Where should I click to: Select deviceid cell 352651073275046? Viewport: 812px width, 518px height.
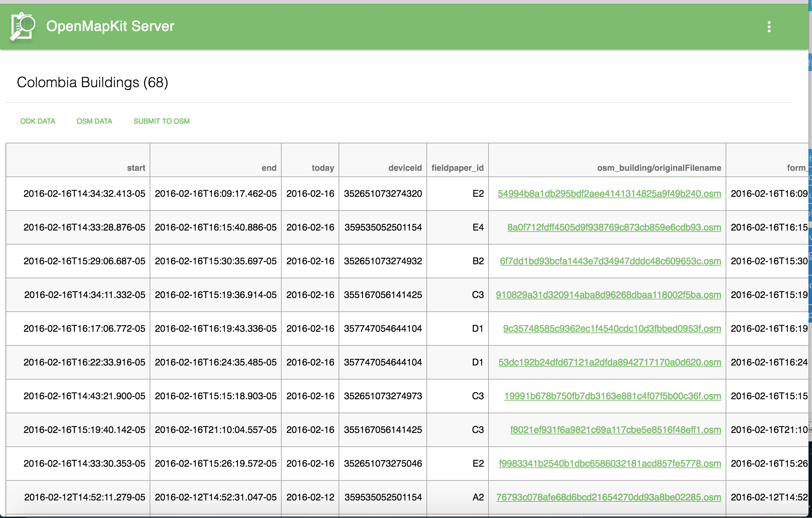[x=383, y=464]
